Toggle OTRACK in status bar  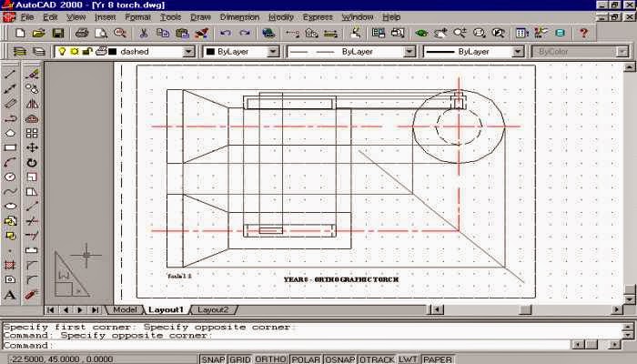pyautogui.click(x=377, y=359)
